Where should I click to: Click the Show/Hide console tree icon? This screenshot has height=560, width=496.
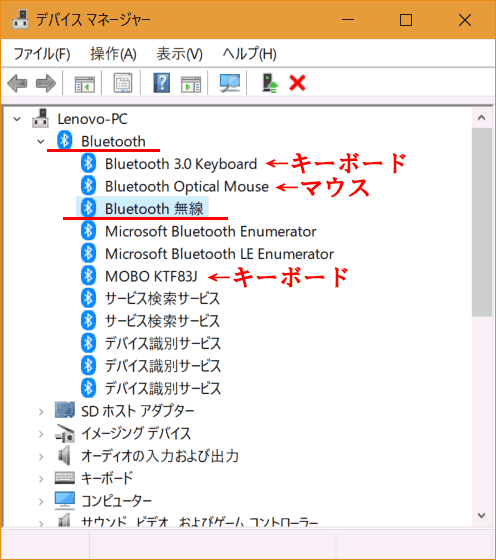[x=85, y=84]
